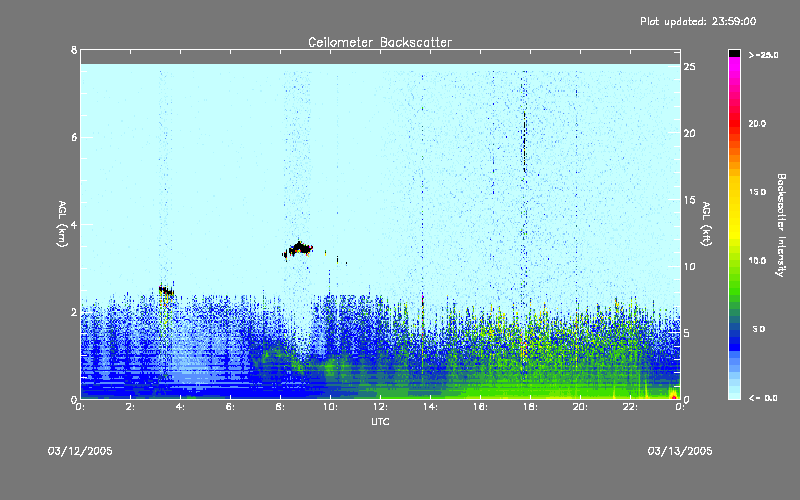This screenshot has height=500, width=800.
Task: Click the '2:' hour tick on UTC axis
Action: click(131, 407)
